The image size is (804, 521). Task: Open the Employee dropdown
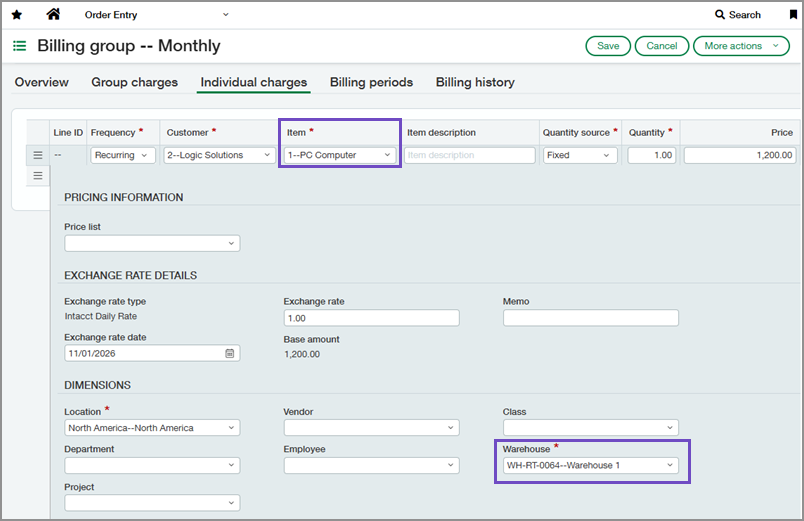[371, 465]
